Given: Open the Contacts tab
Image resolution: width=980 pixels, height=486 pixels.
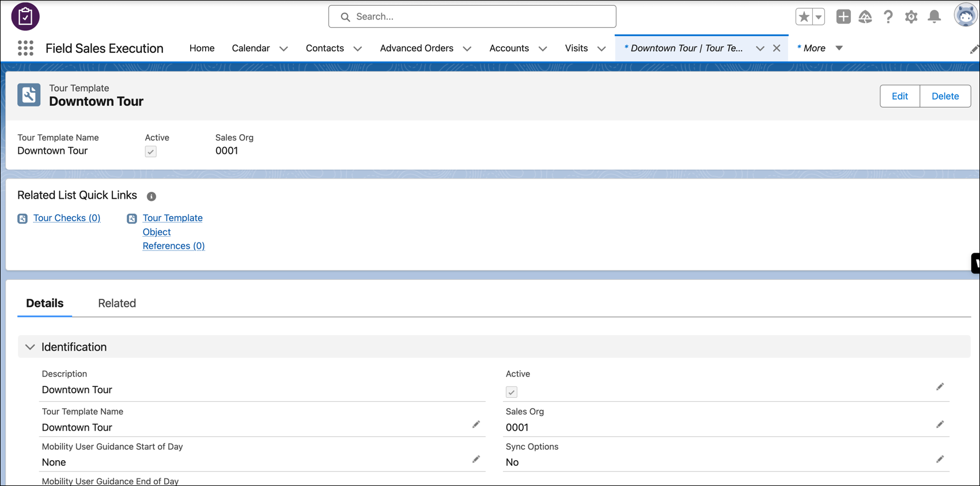Looking at the screenshot, I should tap(325, 48).
